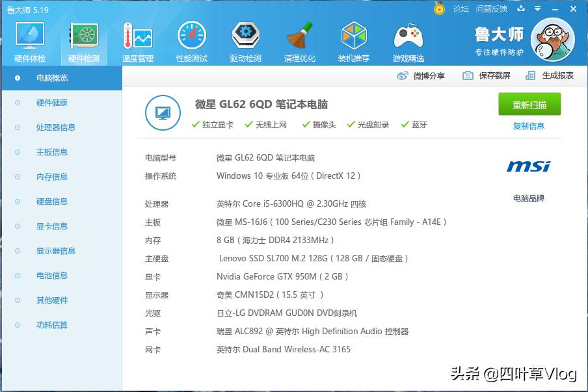Switch to 显卡信息 section
The image size is (588, 392).
click(52, 226)
